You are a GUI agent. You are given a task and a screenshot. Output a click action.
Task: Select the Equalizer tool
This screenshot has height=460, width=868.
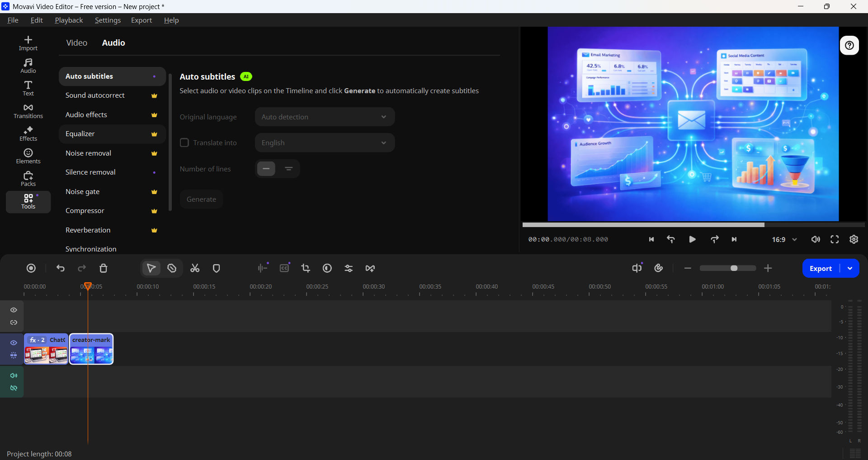112,134
